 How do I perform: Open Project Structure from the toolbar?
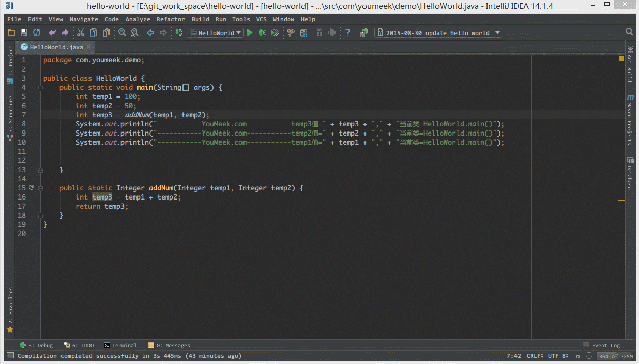(303, 32)
